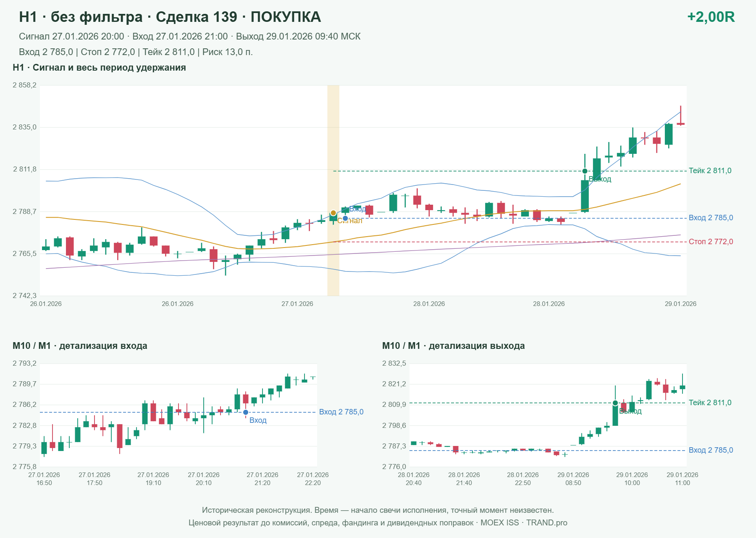Click the 27.01.2026 16:50 time axis label
756x538 pixels.
(44, 479)
